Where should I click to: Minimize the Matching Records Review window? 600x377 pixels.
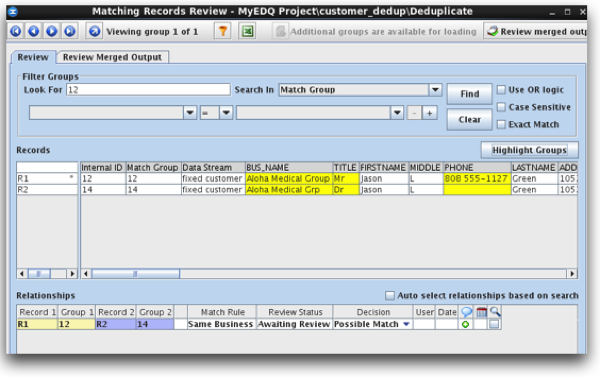tap(552, 13)
